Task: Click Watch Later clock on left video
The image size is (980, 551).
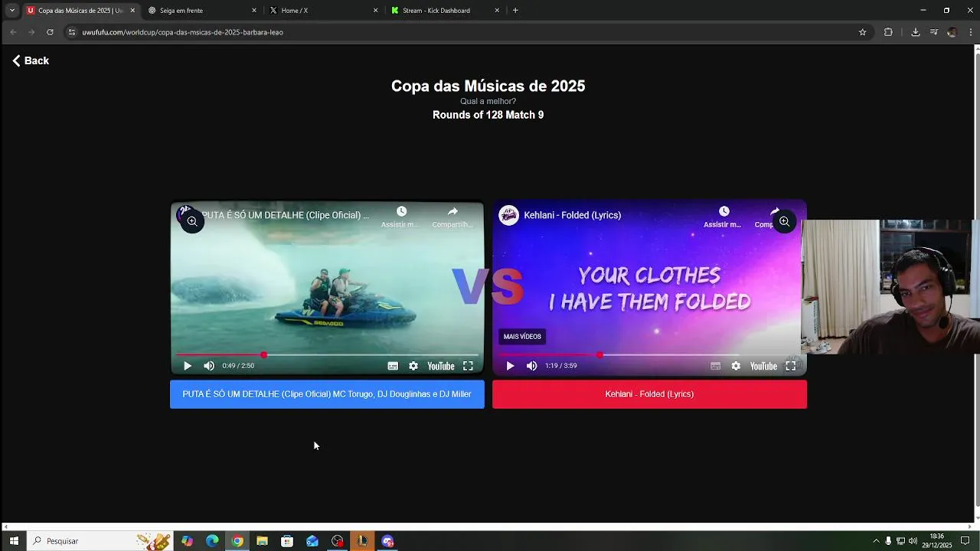Action: (x=401, y=212)
